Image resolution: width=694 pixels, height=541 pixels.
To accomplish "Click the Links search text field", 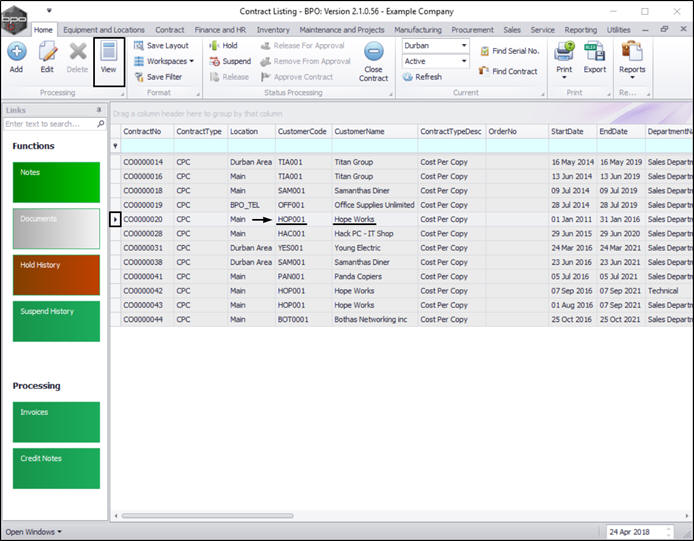I will 50,124.
